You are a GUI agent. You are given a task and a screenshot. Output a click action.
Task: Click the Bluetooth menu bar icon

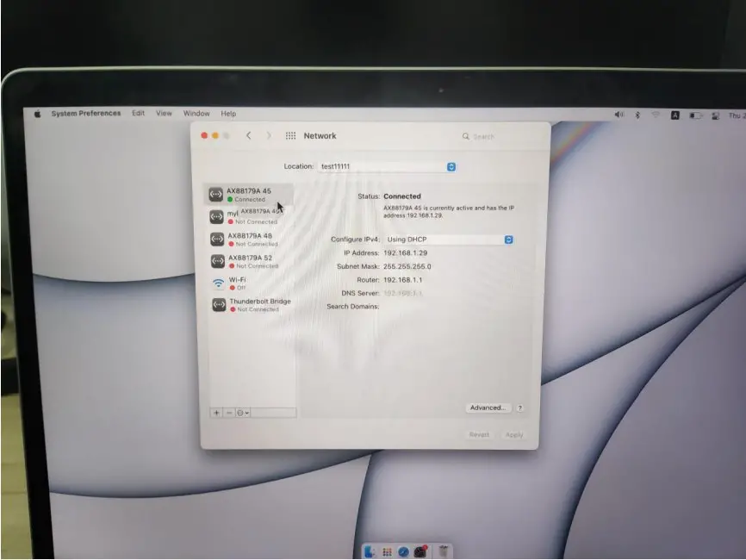click(x=637, y=115)
